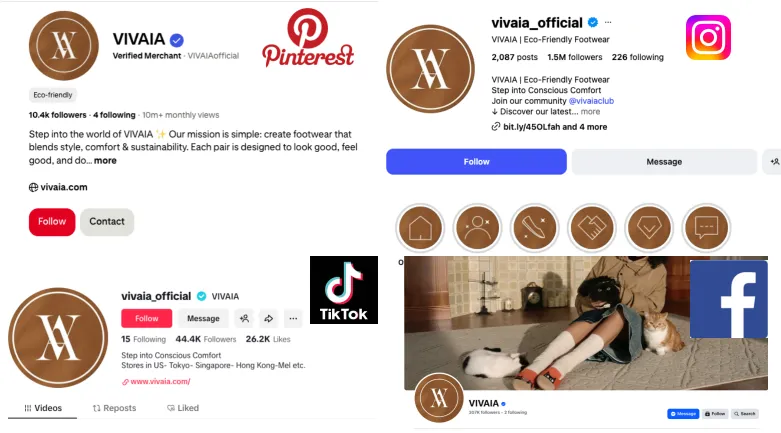781x433 pixels.
Task: Open Instagram options dots beside vivaia_official
Action: 608,22
